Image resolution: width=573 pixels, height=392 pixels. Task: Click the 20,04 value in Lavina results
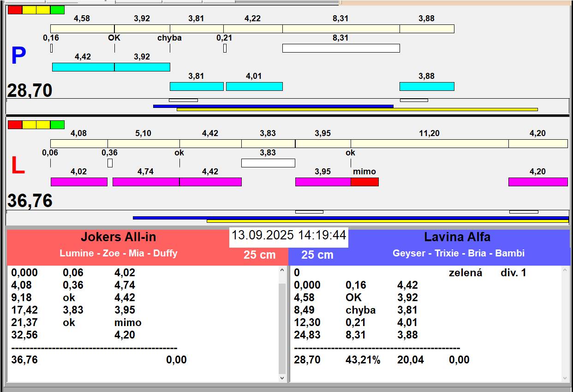tap(411, 360)
